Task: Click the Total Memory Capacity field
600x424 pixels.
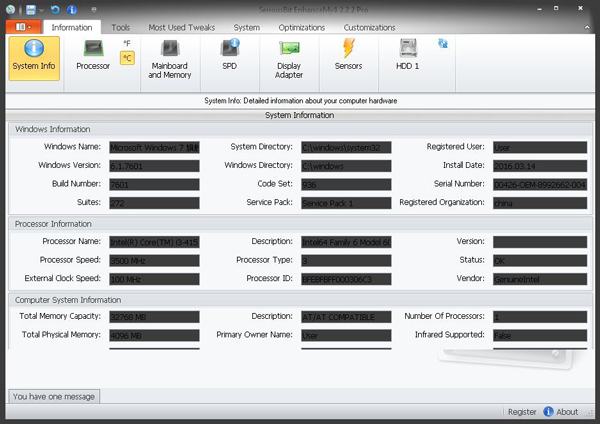Action: click(154, 317)
